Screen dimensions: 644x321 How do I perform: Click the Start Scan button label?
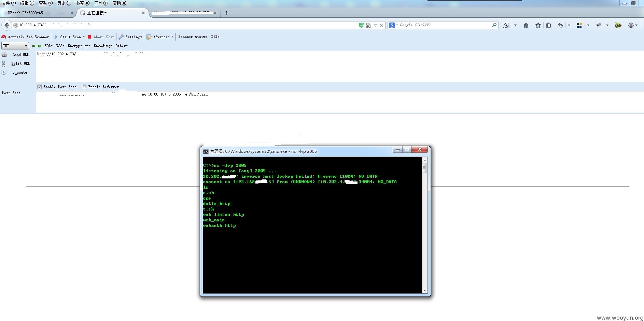point(71,37)
